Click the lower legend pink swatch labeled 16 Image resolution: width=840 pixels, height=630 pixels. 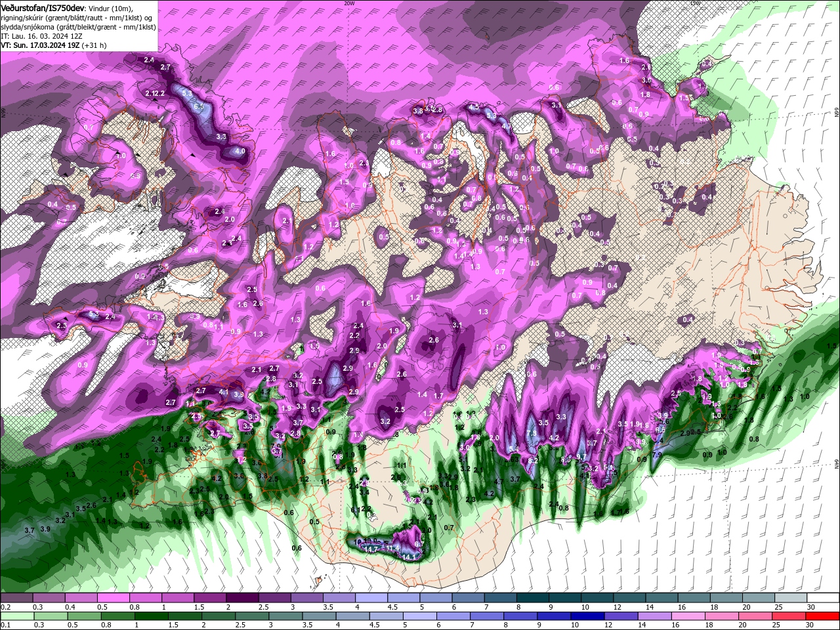pos(688,616)
